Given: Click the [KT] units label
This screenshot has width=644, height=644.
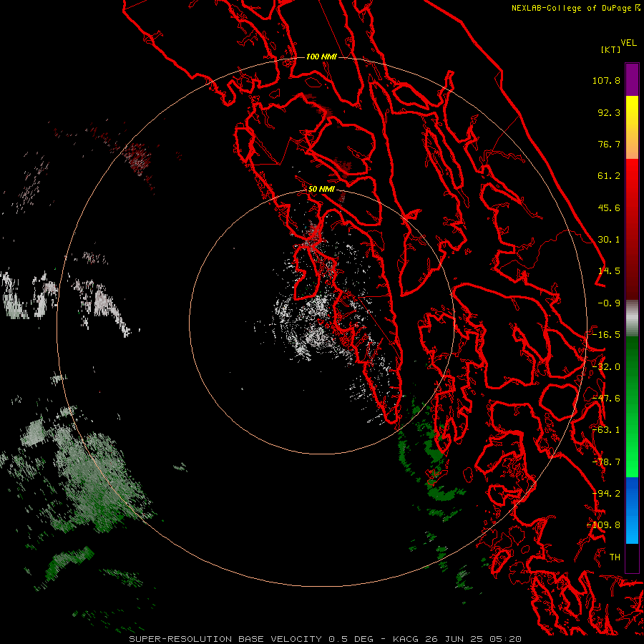Looking at the screenshot, I should tap(610, 49).
